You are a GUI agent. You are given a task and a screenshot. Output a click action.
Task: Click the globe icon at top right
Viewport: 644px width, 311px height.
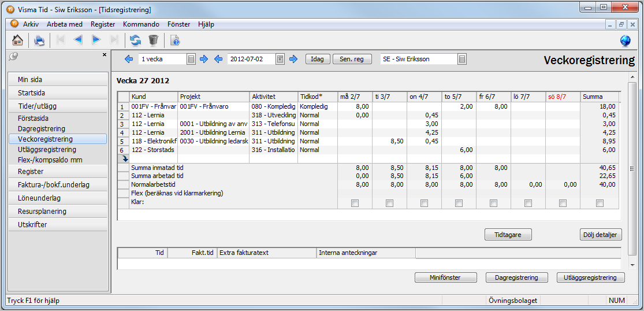(626, 40)
